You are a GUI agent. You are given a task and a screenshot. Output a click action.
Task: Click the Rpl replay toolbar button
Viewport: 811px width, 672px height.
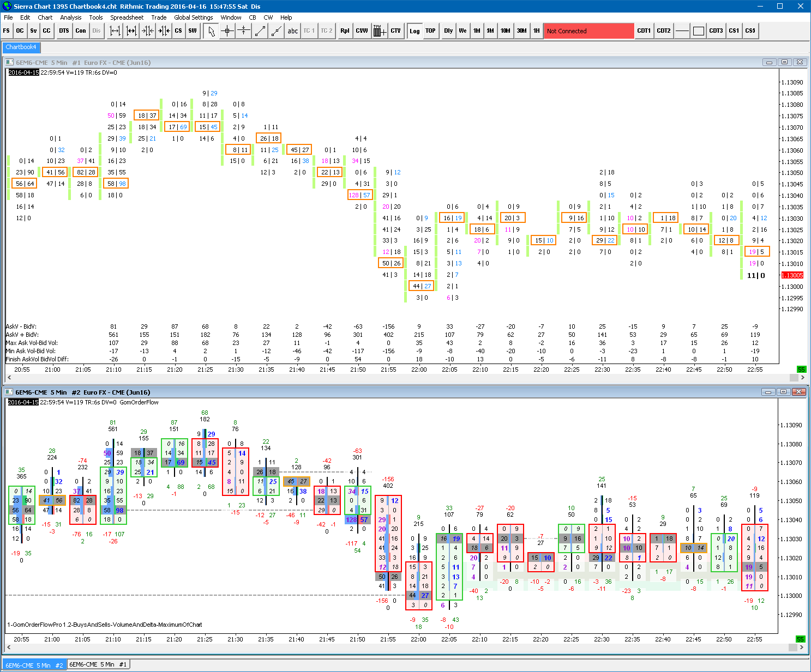click(x=345, y=31)
